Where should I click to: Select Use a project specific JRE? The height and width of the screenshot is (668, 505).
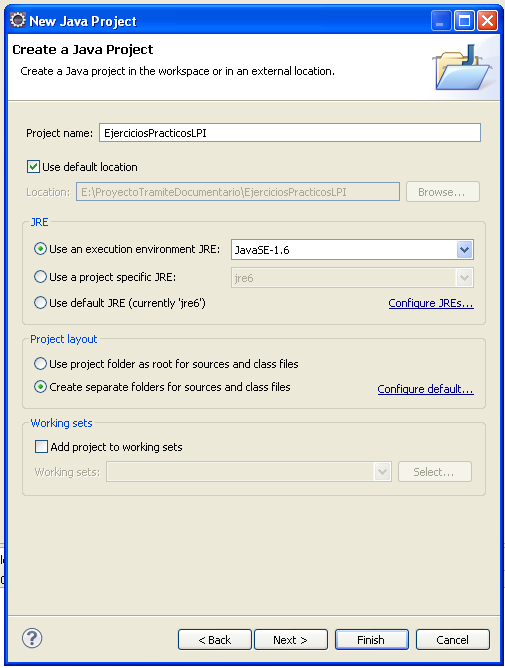[x=40, y=277]
